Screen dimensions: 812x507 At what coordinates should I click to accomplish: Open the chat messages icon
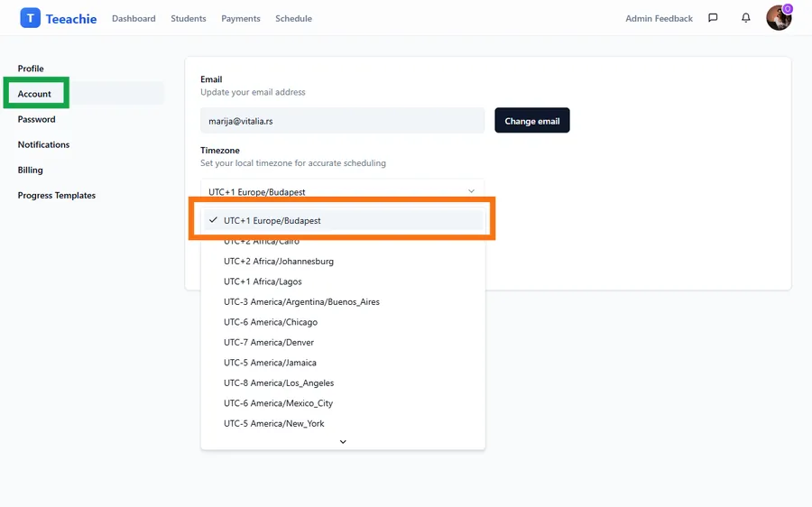pyautogui.click(x=713, y=18)
